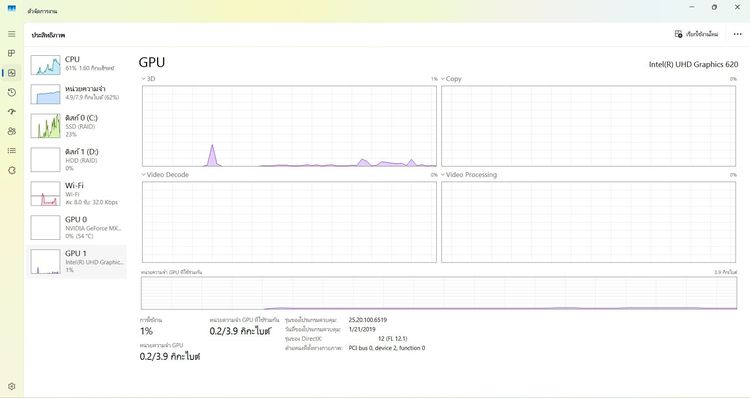Select the Memory performance item
This screenshot has width=750, height=398.
click(x=77, y=94)
